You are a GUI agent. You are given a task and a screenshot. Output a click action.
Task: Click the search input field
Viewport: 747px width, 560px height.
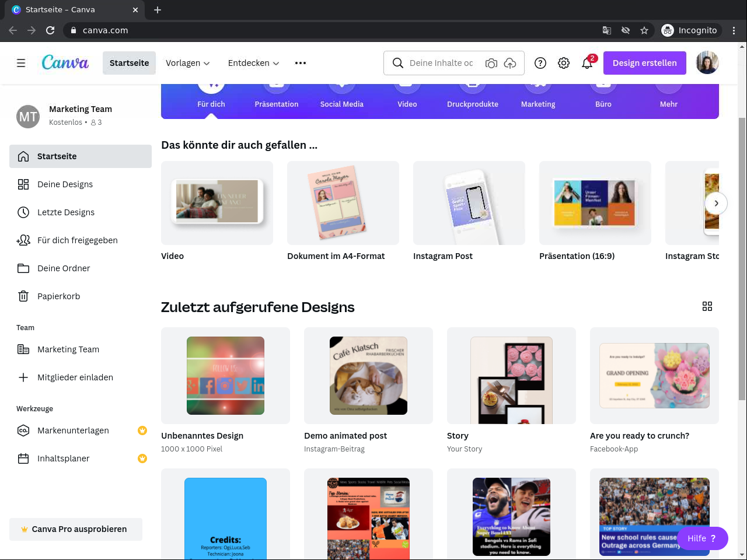pyautogui.click(x=442, y=63)
